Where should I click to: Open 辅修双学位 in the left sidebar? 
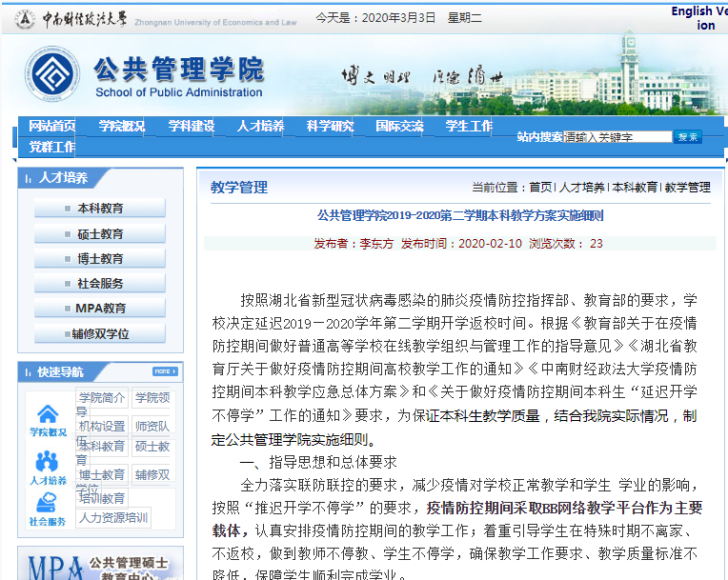(100, 334)
